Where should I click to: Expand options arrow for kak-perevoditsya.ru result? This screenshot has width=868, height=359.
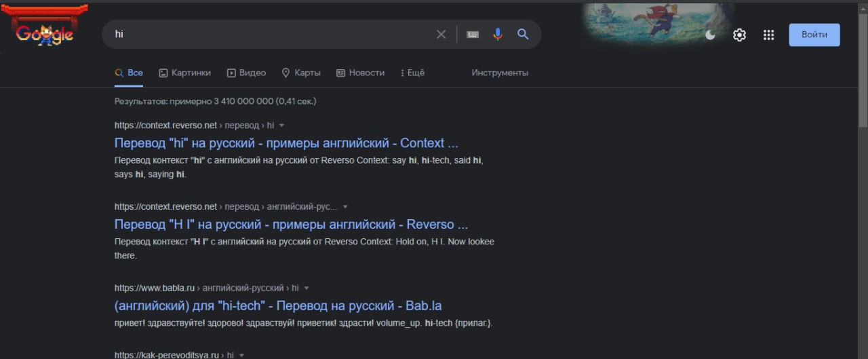coord(241,355)
